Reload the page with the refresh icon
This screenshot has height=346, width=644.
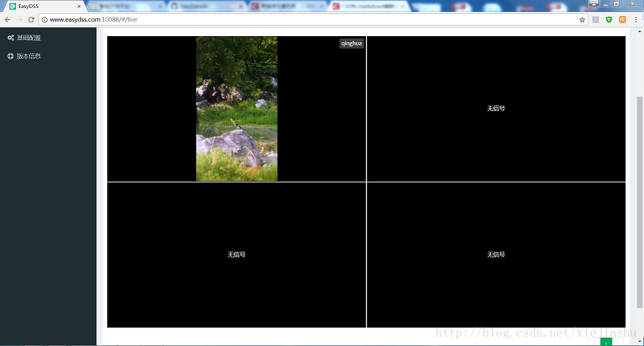click(31, 19)
